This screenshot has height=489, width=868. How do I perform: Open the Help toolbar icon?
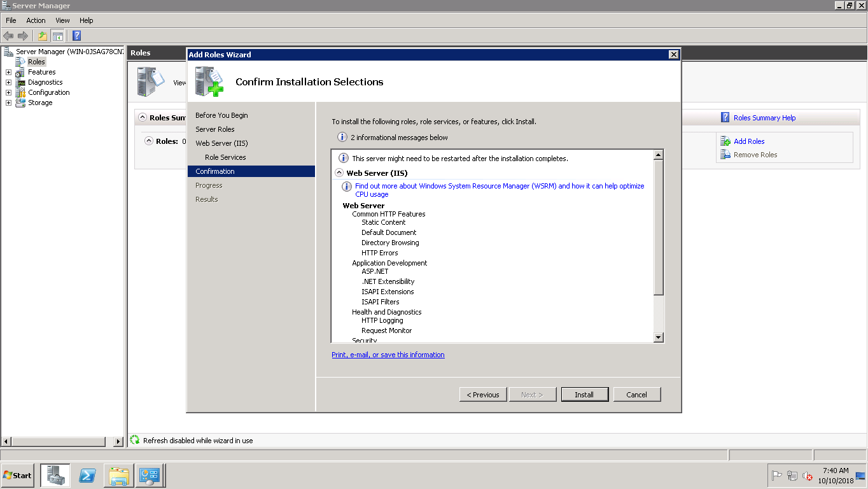(x=76, y=36)
